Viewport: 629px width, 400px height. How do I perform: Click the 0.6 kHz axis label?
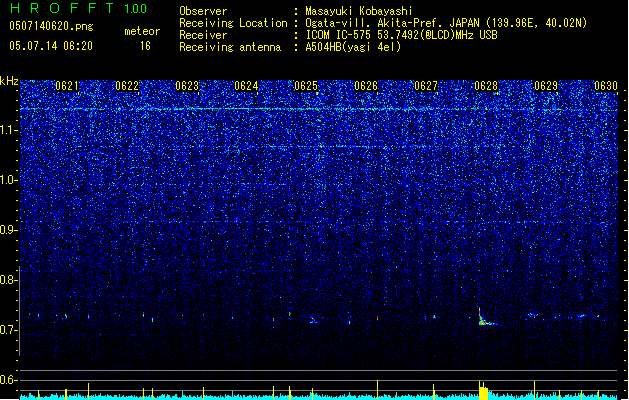click(x=8, y=380)
